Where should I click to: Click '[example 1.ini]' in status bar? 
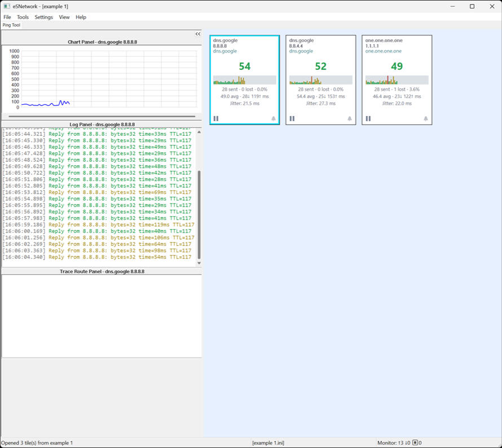[268, 443]
